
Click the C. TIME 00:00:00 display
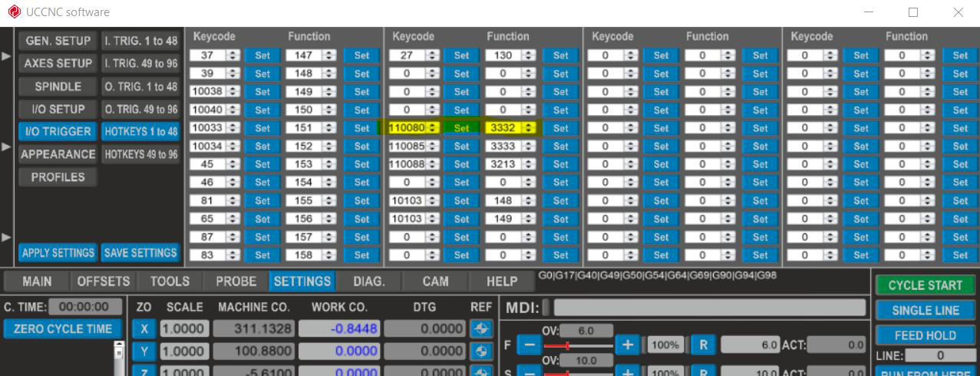pos(85,306)
